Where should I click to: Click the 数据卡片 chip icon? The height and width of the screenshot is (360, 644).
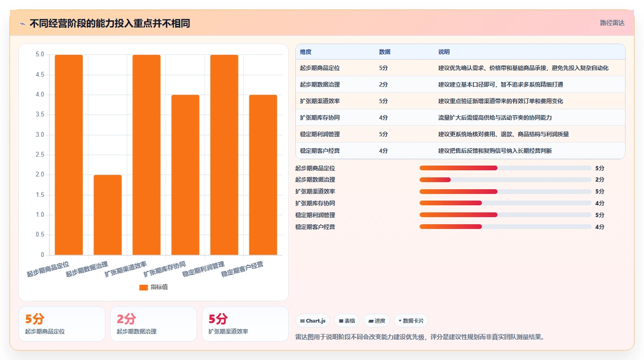400,321
